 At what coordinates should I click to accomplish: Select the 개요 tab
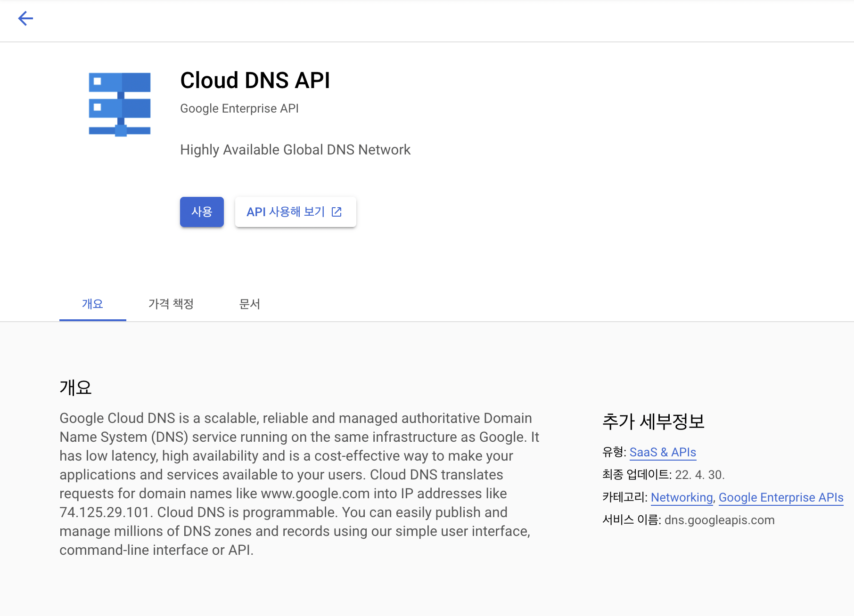pos(92,304)
